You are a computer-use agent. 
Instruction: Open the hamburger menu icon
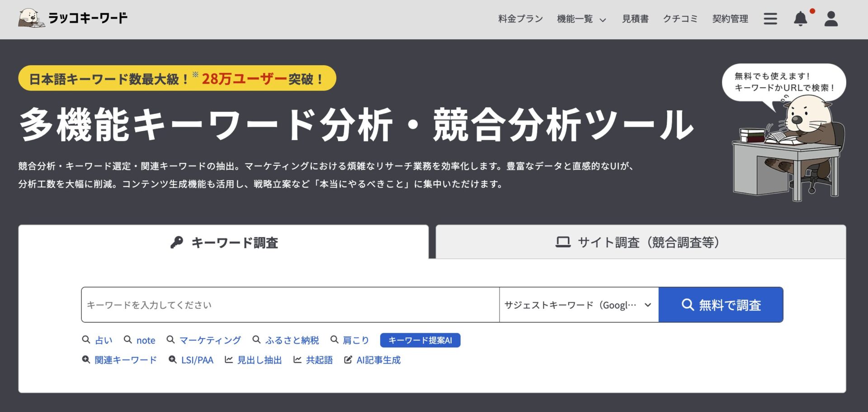tap(770, 19)
